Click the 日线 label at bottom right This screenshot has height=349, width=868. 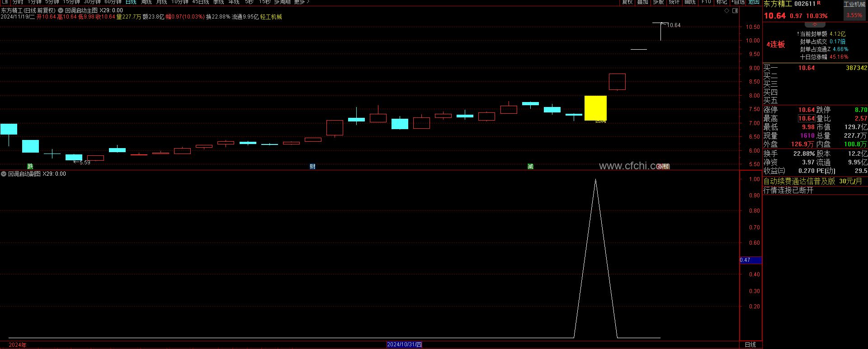coord(750,344)
